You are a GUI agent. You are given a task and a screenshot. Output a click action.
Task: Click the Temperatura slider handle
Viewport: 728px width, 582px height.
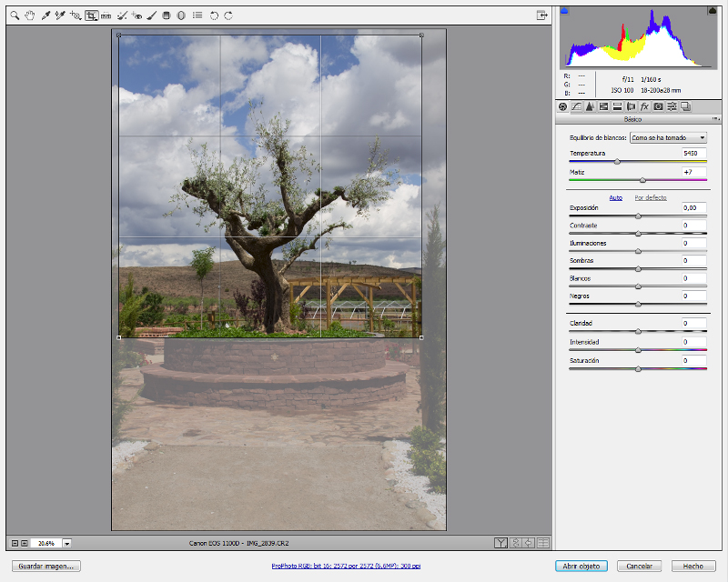click(x=617, y=162)
